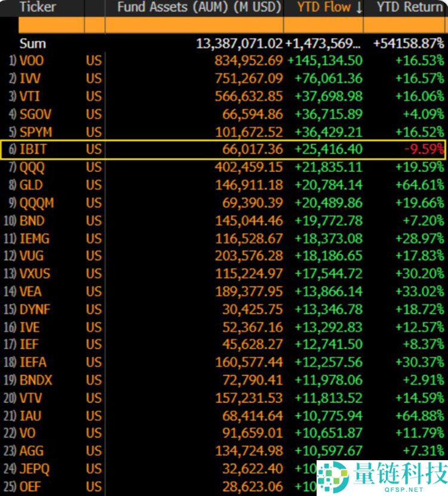Sort by the YTD Flow column header

(x=329, y=7)
